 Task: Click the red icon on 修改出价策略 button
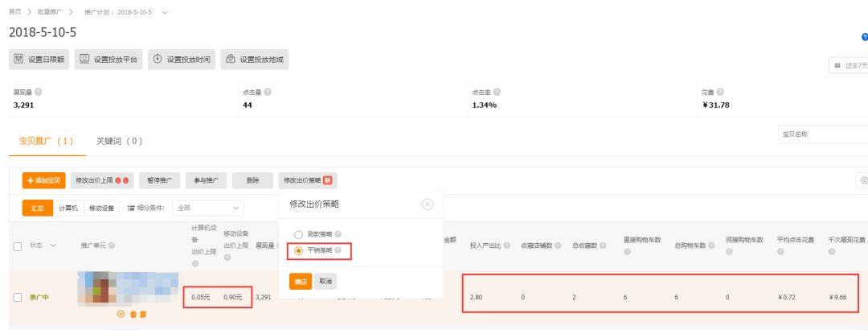click(x=328, y=180)
